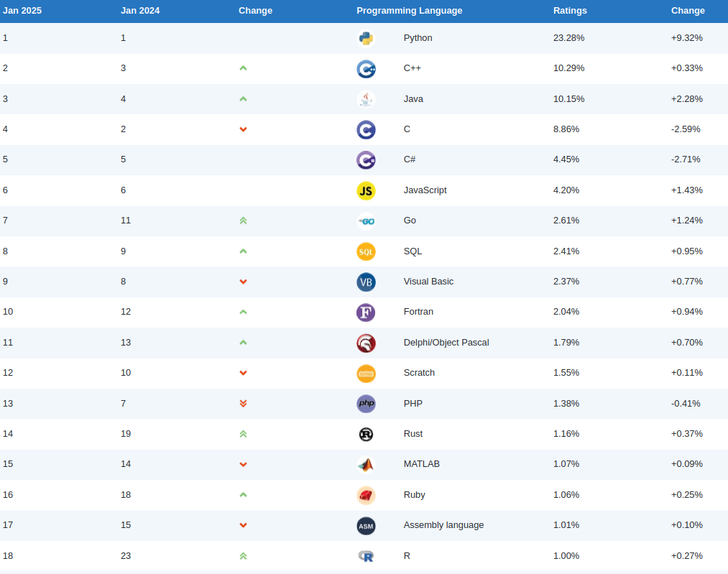This screenshot has width=728, height=574.
Task: Click the Rust gear logo icon
Action: 366,434
